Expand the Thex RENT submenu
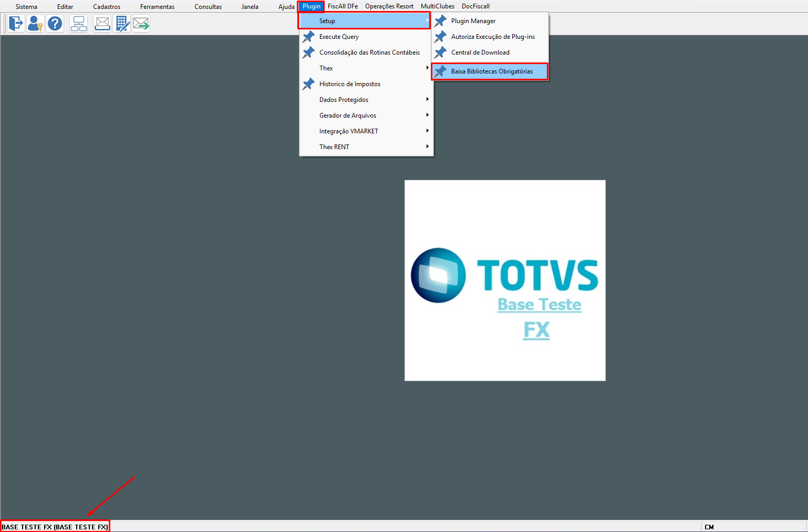 [366, 147]
